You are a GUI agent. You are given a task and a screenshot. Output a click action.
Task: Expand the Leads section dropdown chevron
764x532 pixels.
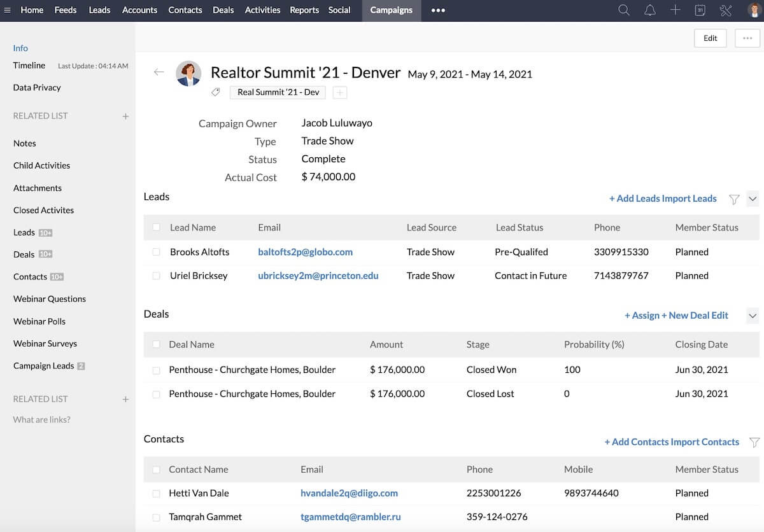pos(753,199)
